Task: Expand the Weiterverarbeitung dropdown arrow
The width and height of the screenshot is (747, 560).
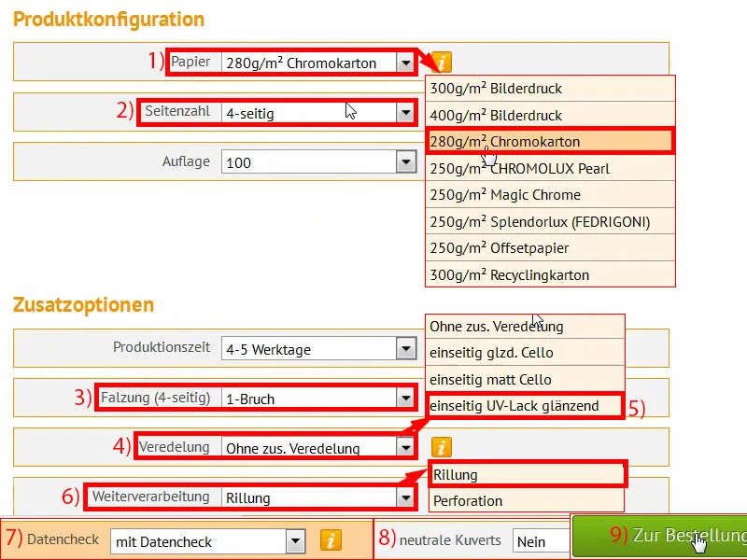Action: [x=406, y=497]
